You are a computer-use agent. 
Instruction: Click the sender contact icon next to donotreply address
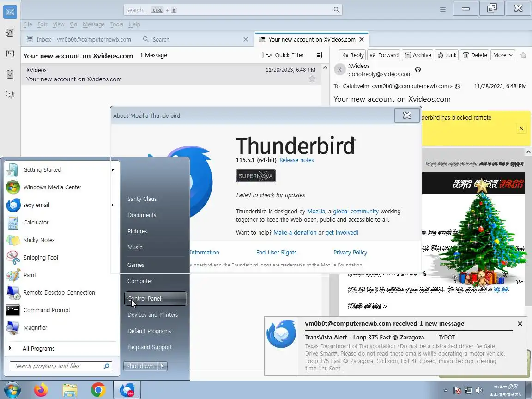(418, 69)
